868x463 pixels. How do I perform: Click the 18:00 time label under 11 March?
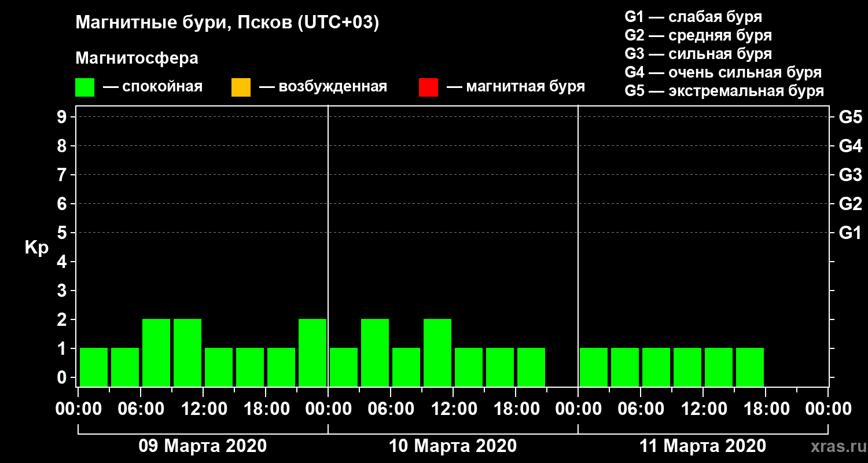[x=766, y=409]
